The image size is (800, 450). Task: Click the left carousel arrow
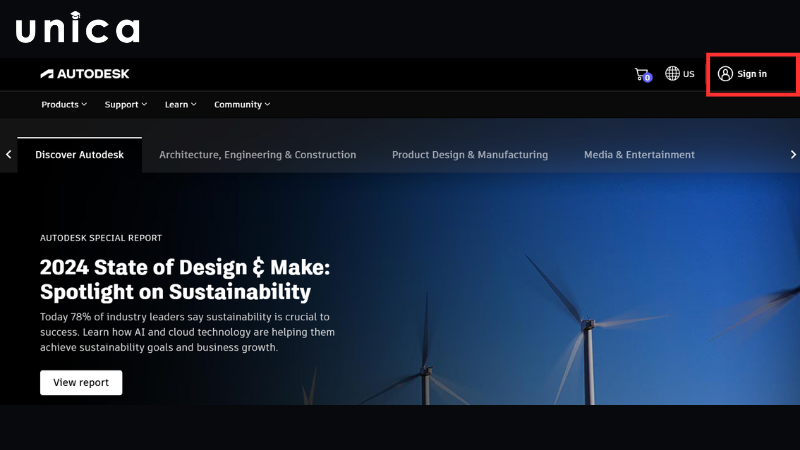coord(9,154)
